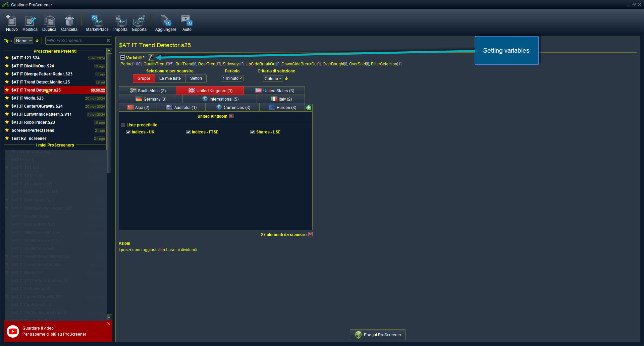644x346 pixels.
Task: Open the Variabili wrench settings icon
Action: [x=151, y=58]
